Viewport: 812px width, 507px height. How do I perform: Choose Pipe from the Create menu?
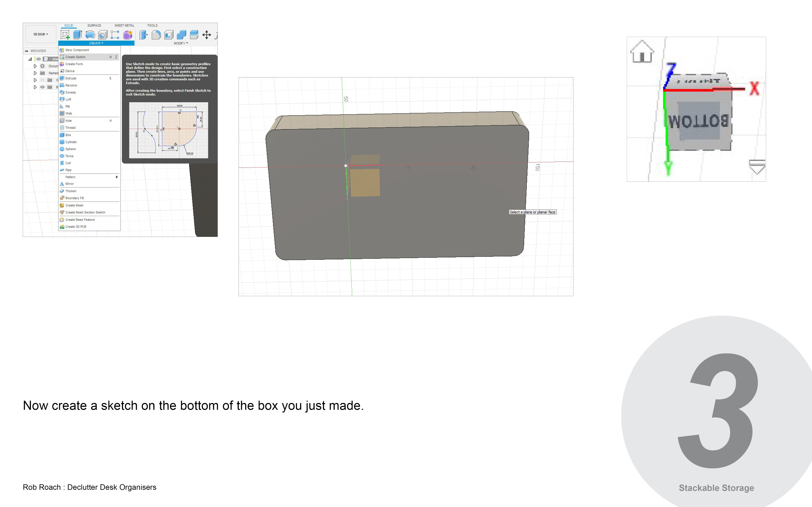coord(89,170)
